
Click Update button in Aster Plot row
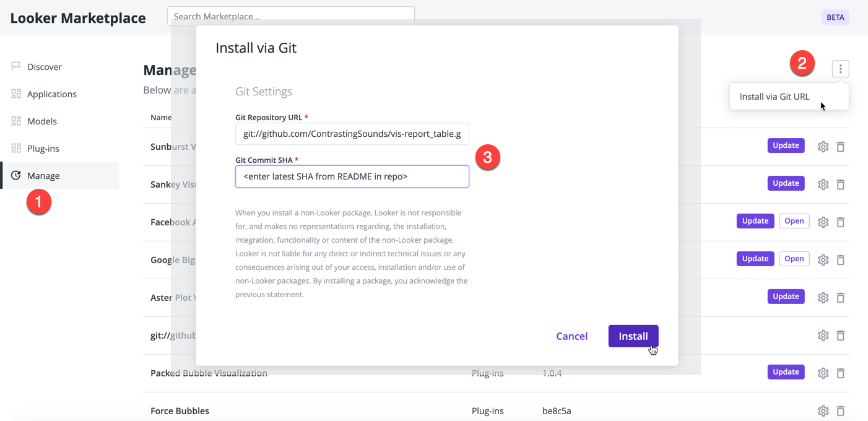tap(786, 297)
